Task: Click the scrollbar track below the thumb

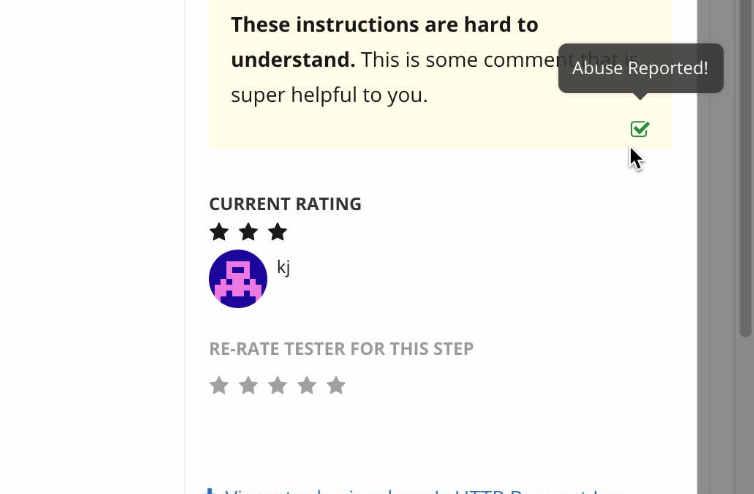Action: click(745, 416)
